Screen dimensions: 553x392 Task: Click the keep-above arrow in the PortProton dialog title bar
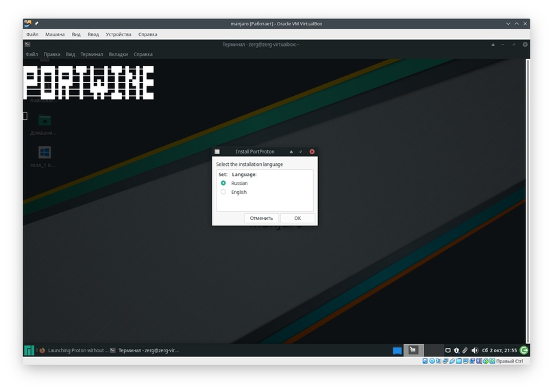pos(291,151)
